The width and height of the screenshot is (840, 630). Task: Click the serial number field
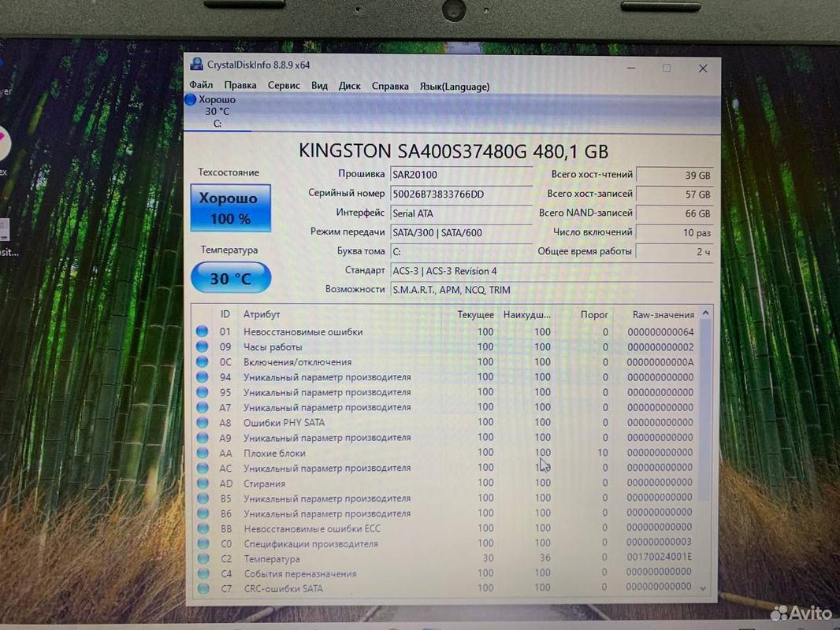[461, 194]
